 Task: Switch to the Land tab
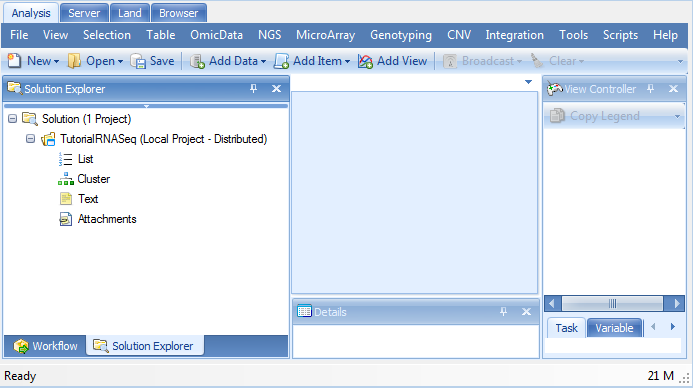[x=129, y=13]
